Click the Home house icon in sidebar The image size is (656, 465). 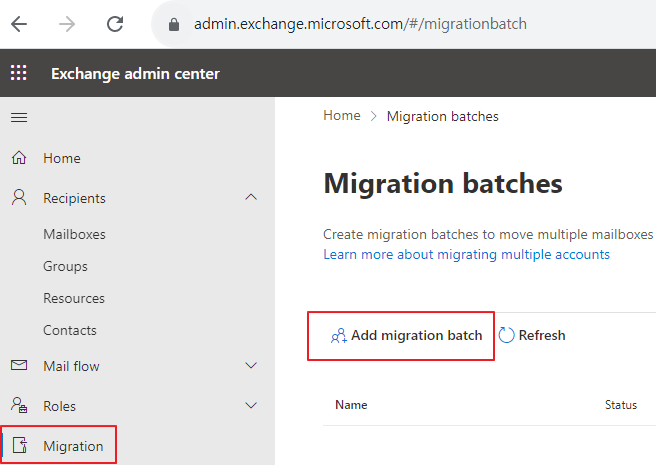[19, 158]
